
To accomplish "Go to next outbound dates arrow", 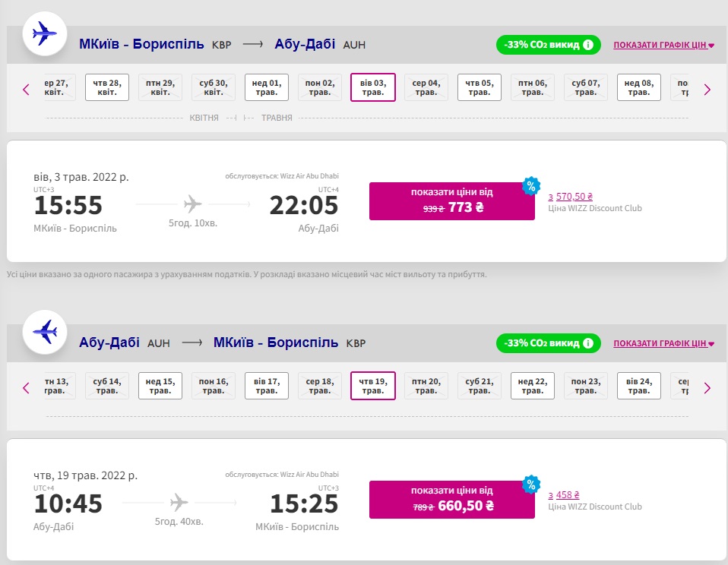I will coord(707,89).
